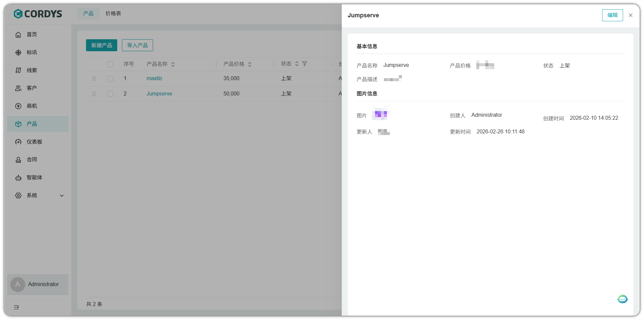Open the 首页 home icon in sidebar

18,35
